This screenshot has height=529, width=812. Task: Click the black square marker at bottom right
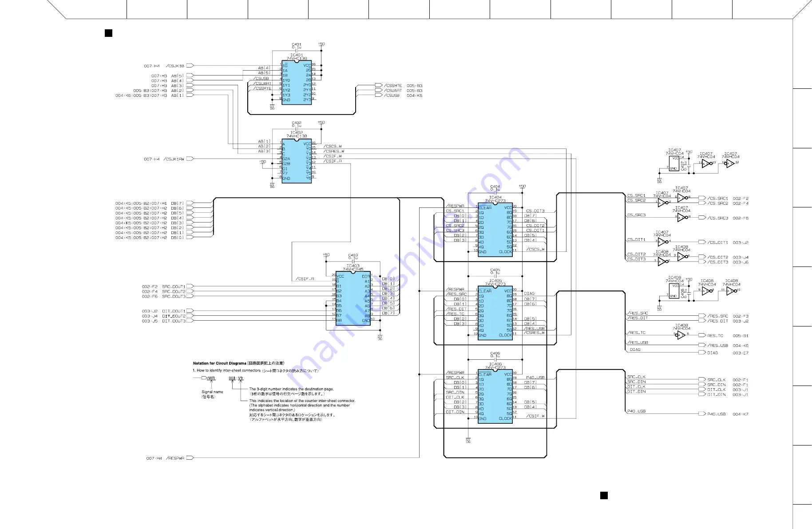pyautogui.click(x=604, y=495)
